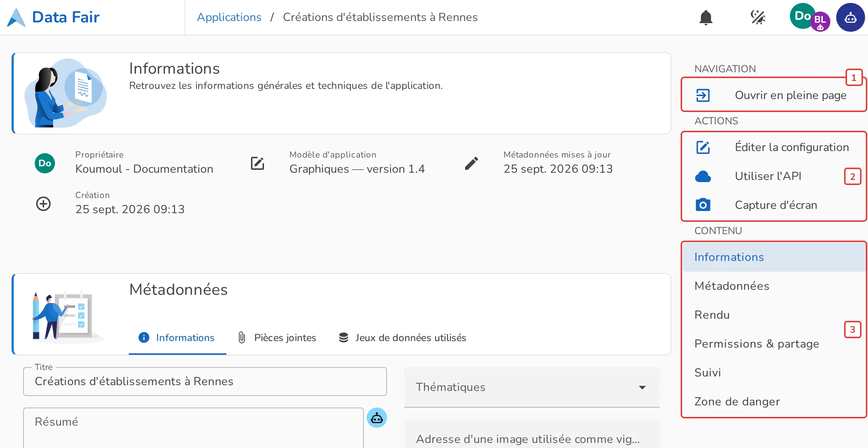Image resolution: width=868 pixels, height=448 pixels.
Task: Open the assistant robot icon in the header
Action: click(x=850, y=17)
